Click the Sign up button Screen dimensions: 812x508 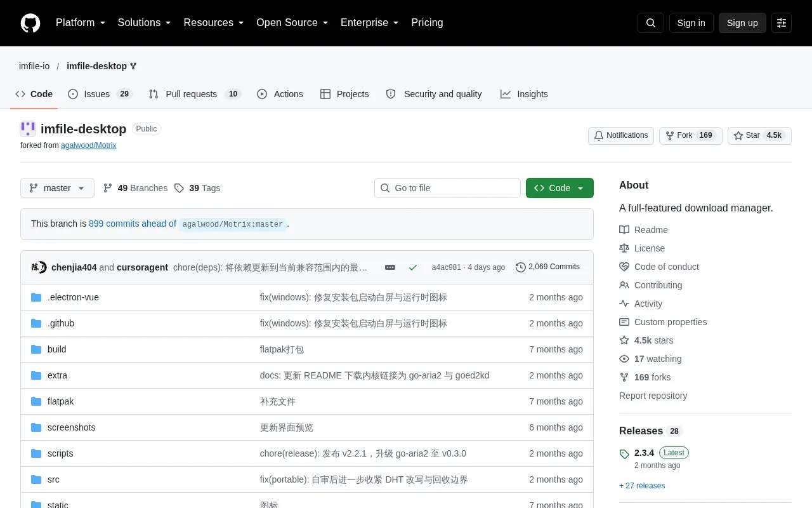click(x=742, y=23)
